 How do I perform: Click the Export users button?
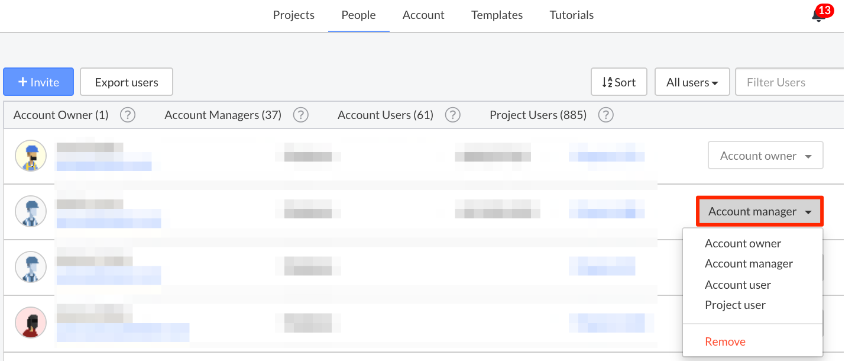(127, 82)
